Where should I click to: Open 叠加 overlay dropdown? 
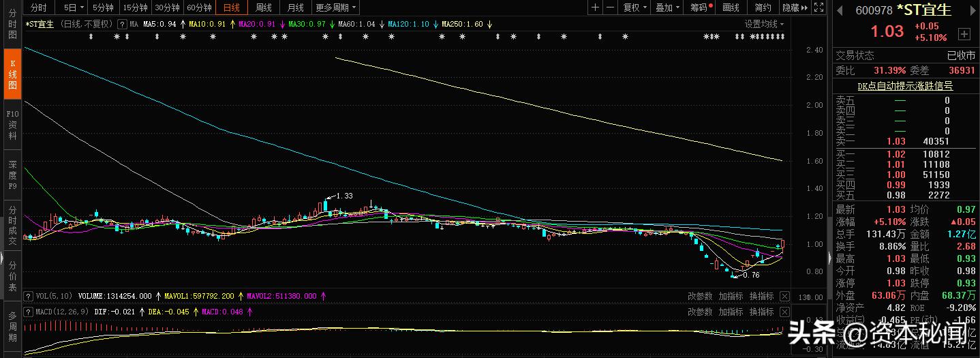[668, 8]
